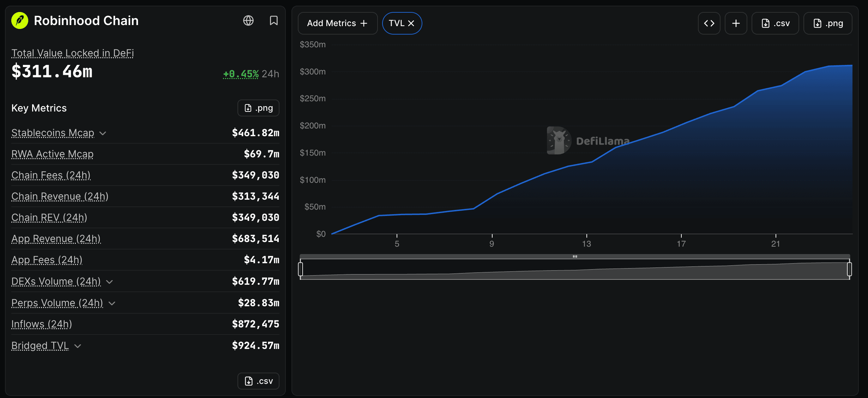Image resolution: width=868 pixels, height=398 pixels.
Task: Click the $924.57m bridged TVL value
Action: pyautogui.click(x=255, y=345)
